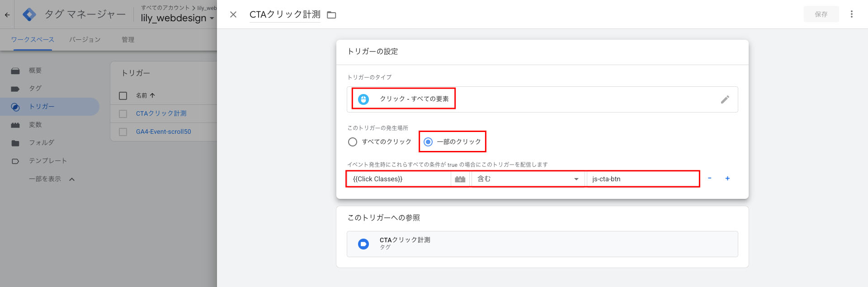
Task: Click the テンプレート sidebar icon
Action: [15, 161]
